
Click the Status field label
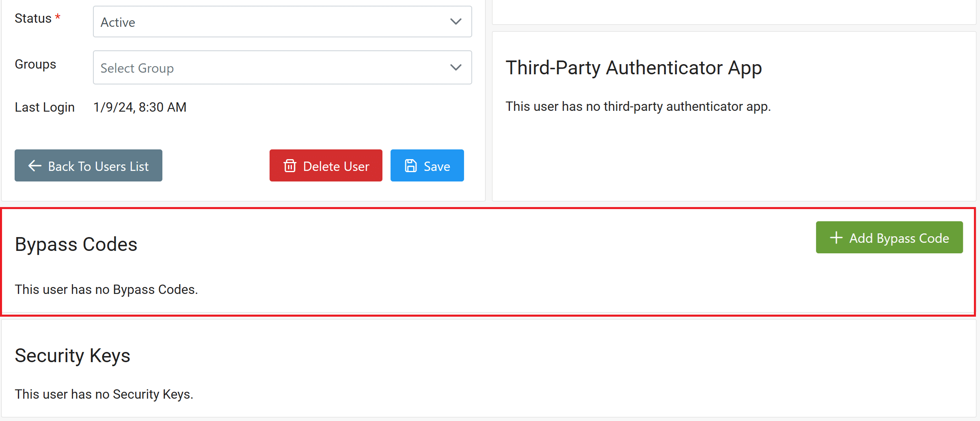coord(33,19)
